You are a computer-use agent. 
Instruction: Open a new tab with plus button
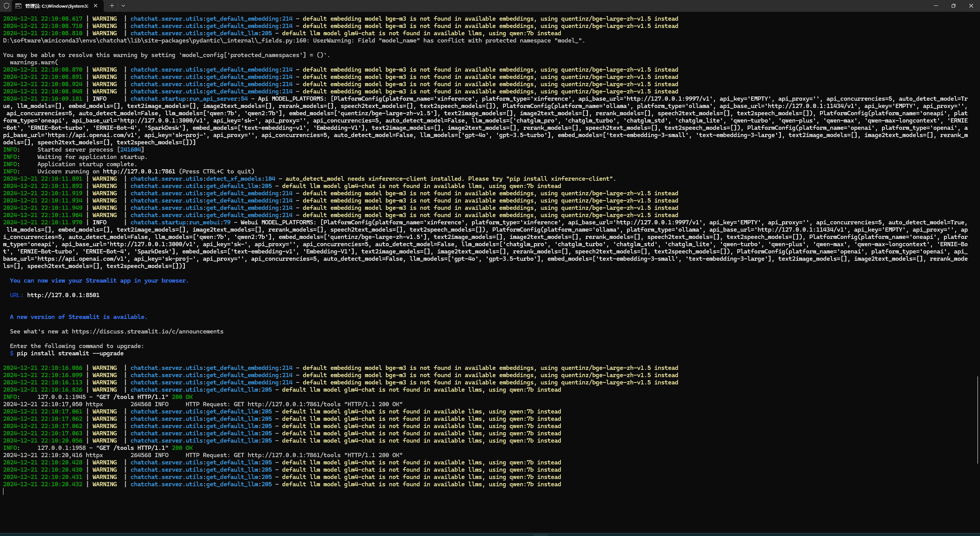112,6
